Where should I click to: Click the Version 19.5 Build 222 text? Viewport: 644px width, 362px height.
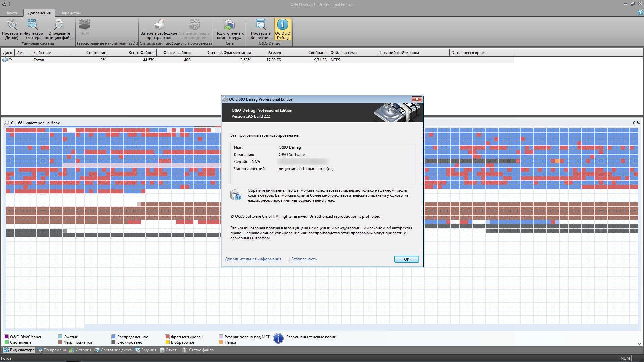click(x=251, y=116)
